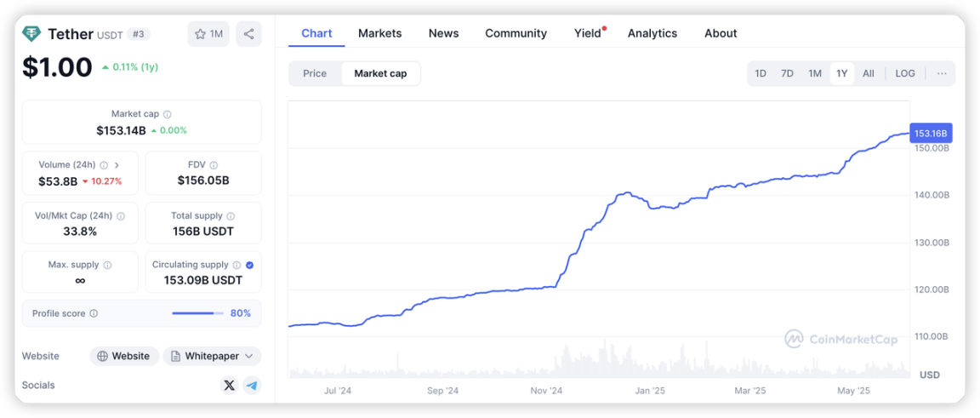
Task: Click the Max. supply info icon
Action: coord(107,266)
